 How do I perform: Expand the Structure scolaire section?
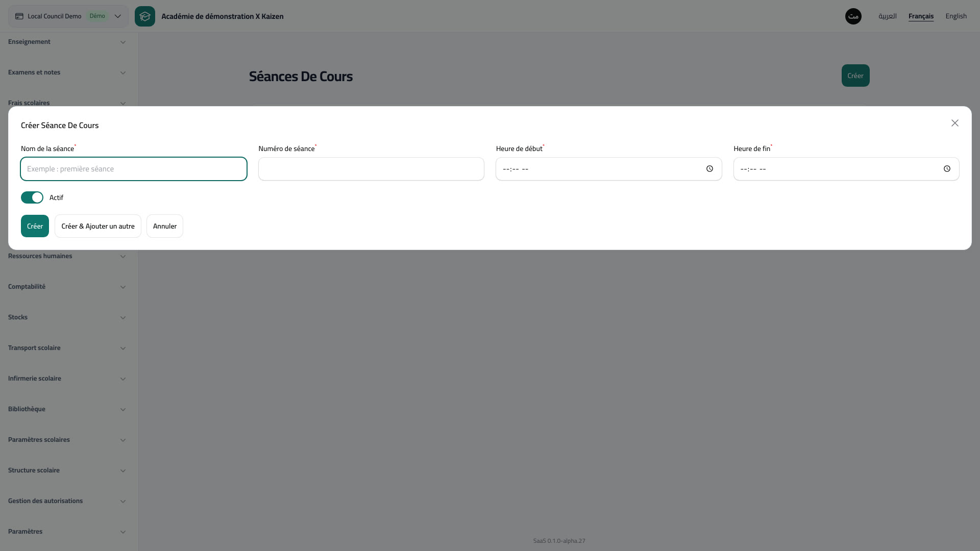(x=67, y=470)
